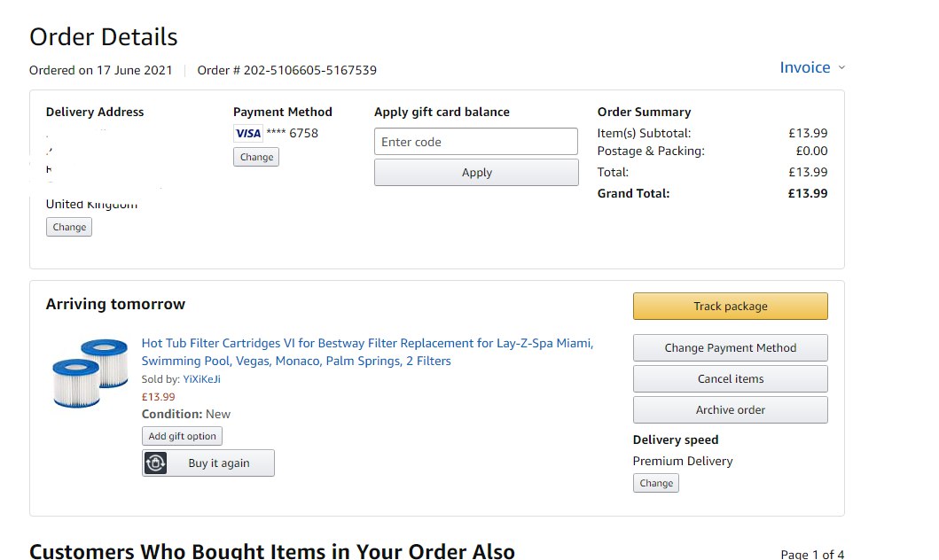Change the delivery address
The height and width of the screenshot is (560, 939).
click(69, 227)
